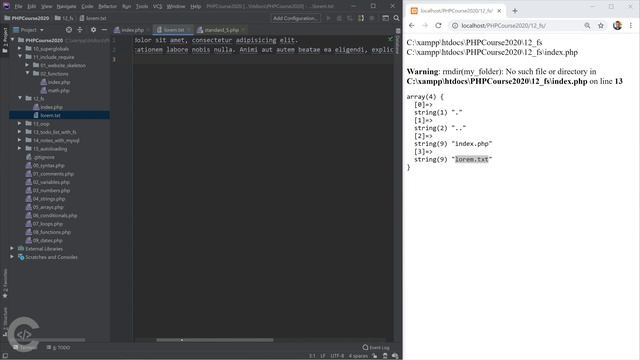Open a new Chrome tab
This screenshot has width=640, height=360.
point(515,11)
